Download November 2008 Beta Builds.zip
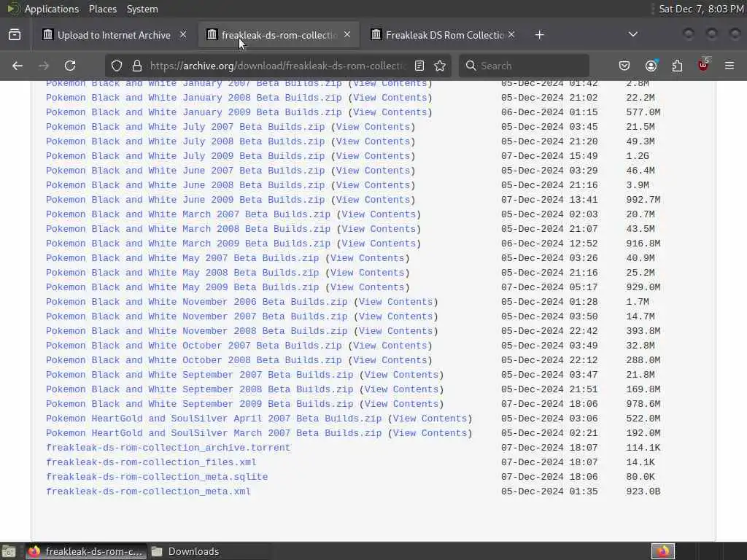This screenshot has width=747, height=560. point(196,331)
